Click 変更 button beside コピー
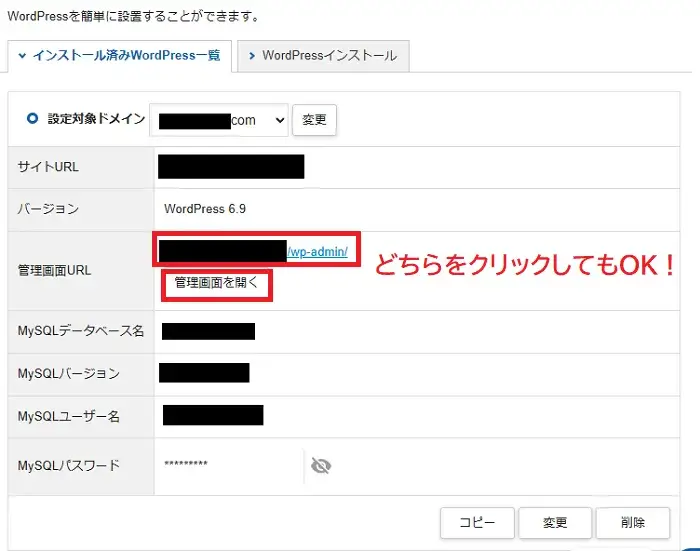Viewport: 700px width, 551px height. pos(555,522)
